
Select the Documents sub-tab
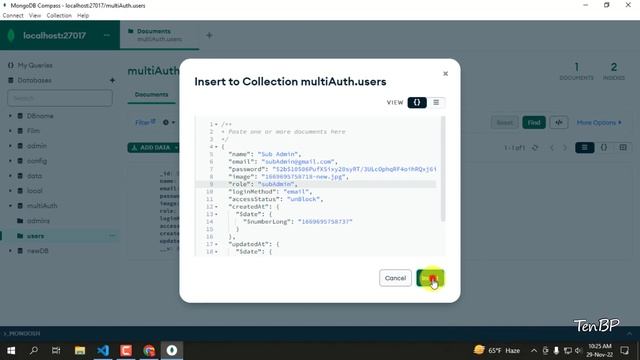click(x=151, y=95)
